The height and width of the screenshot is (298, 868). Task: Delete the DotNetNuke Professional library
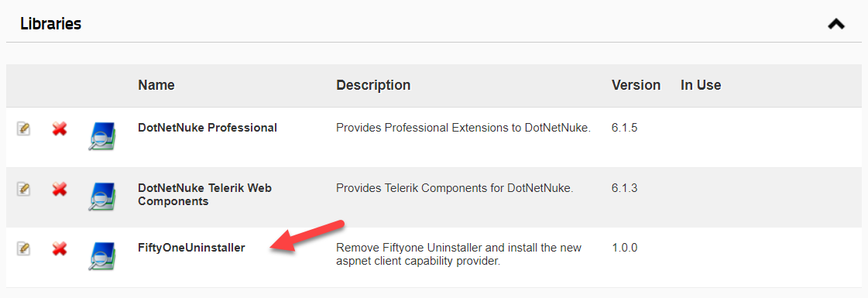[60, 128]
